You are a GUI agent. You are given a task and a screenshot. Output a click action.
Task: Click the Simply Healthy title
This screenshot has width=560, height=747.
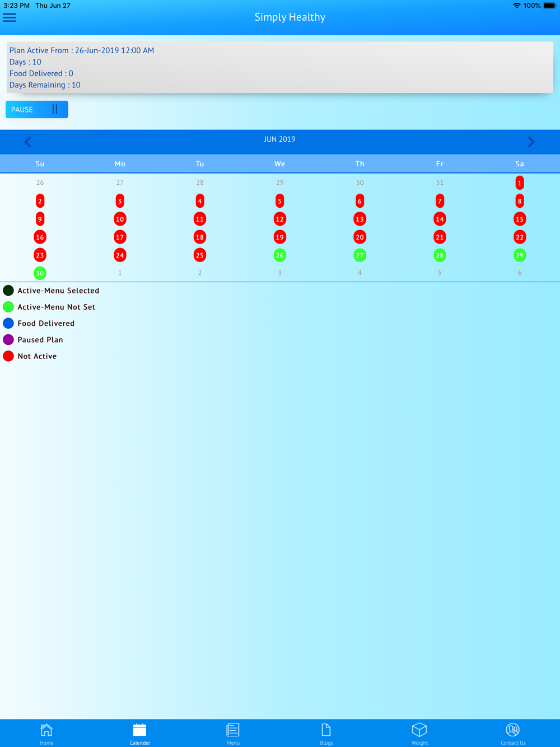tap(290, 17)
